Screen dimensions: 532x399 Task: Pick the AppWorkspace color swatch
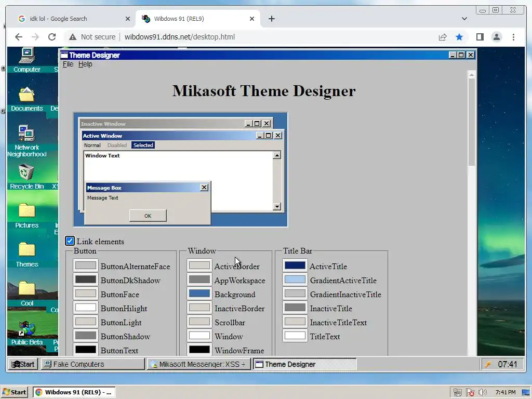point(199,280)
